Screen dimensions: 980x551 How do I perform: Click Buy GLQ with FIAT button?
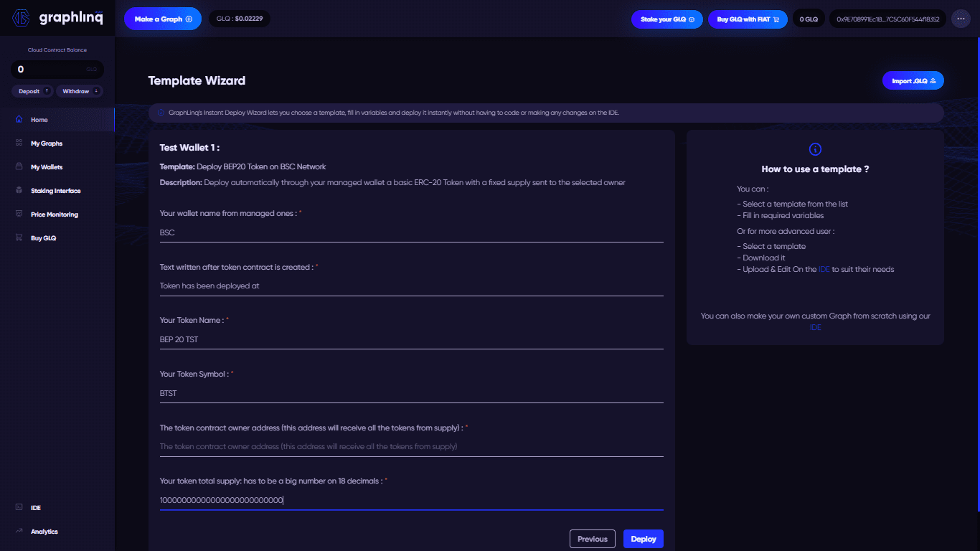[x=747, y=19]
